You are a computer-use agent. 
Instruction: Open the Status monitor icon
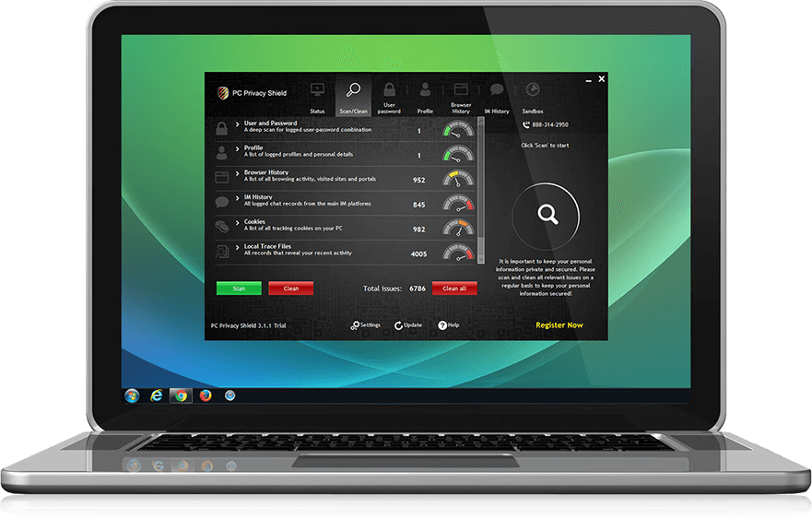click(317, 89)
